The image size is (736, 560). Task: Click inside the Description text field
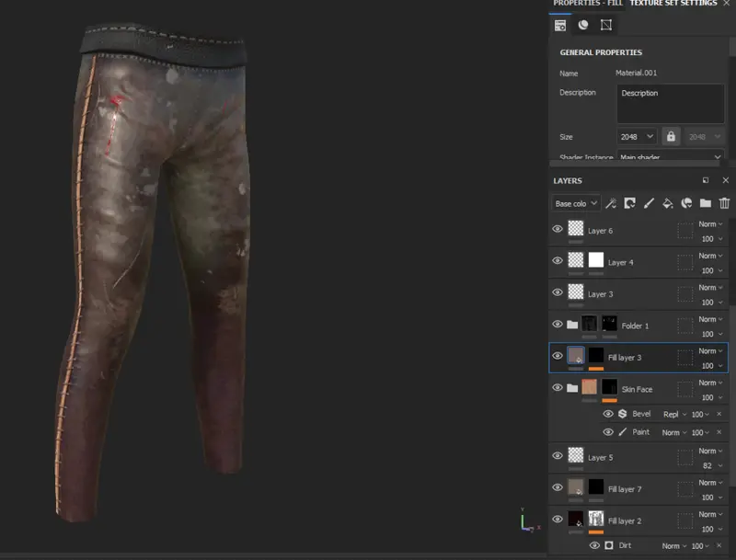pyautogui.click(x=670, y=101)
